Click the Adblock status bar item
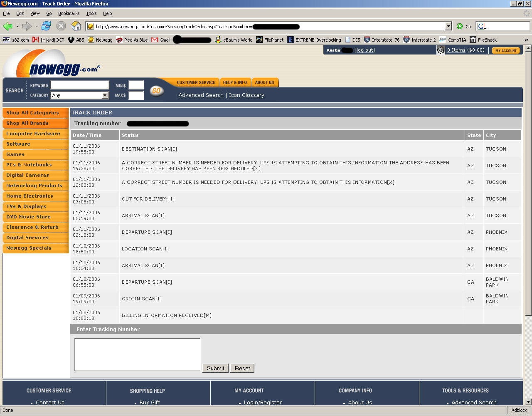The height and width of the screenshot is (416, 532). point(519,410)
